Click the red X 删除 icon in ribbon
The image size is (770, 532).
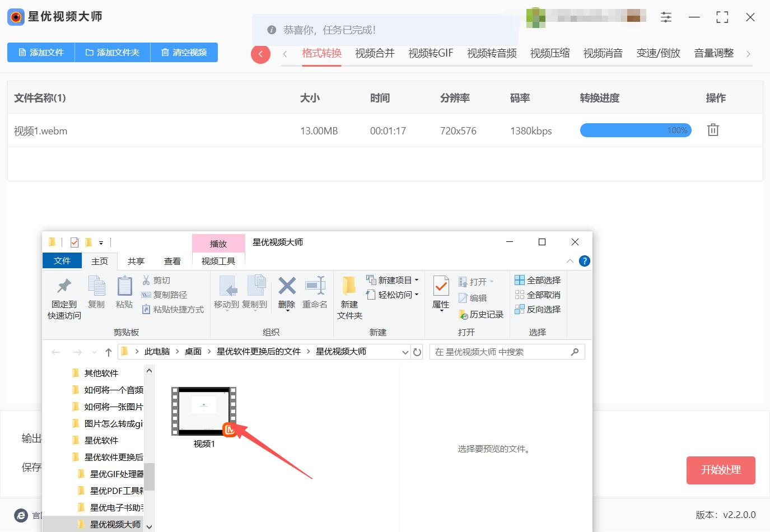click(x=287, y=286)
